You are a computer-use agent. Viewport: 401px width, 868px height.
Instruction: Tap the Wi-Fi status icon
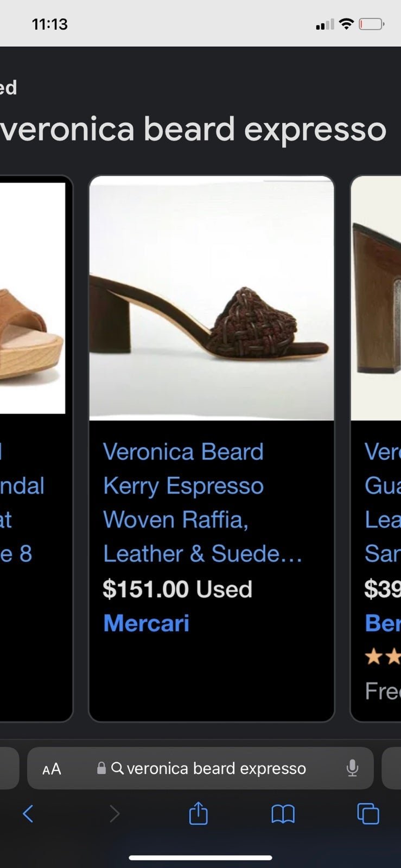point(346,24)
